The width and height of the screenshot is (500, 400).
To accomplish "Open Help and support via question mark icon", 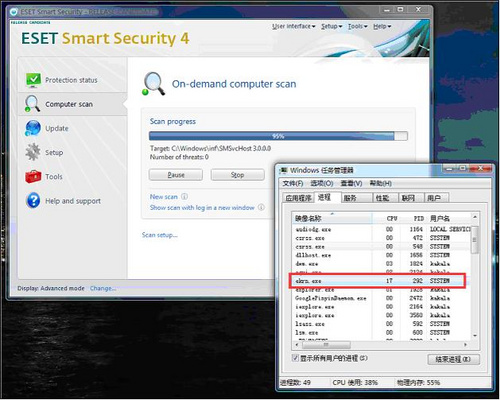I will point(33,200).
